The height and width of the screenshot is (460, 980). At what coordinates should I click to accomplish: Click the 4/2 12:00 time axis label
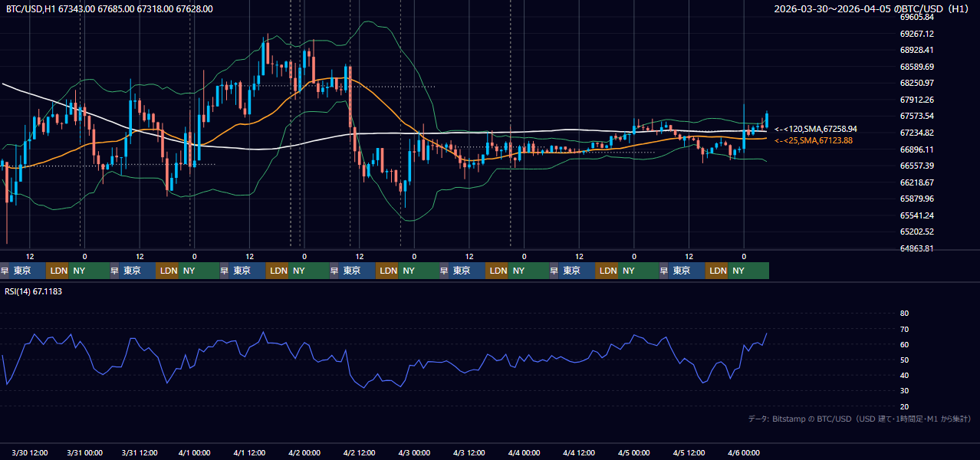click(360, 452)
